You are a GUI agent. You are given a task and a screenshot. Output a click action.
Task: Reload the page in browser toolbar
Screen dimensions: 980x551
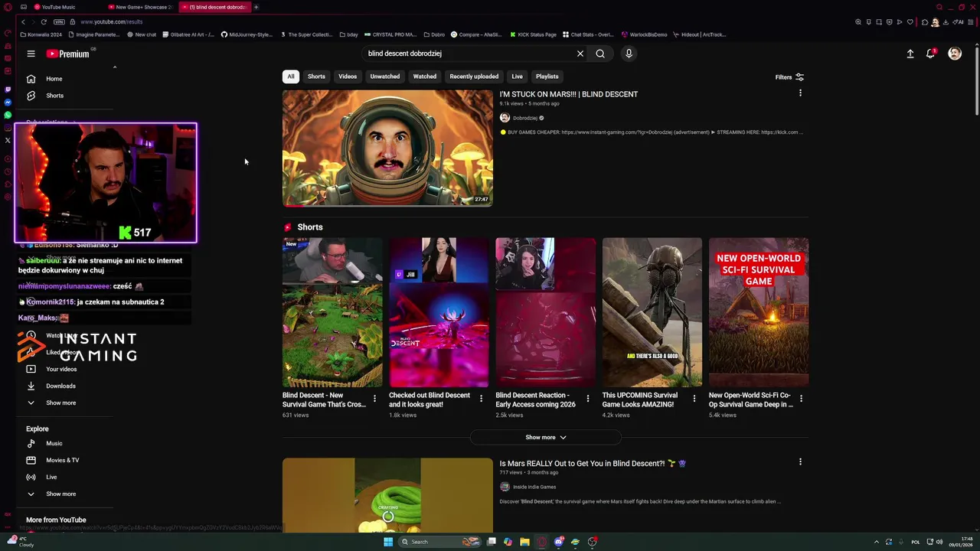44,22
